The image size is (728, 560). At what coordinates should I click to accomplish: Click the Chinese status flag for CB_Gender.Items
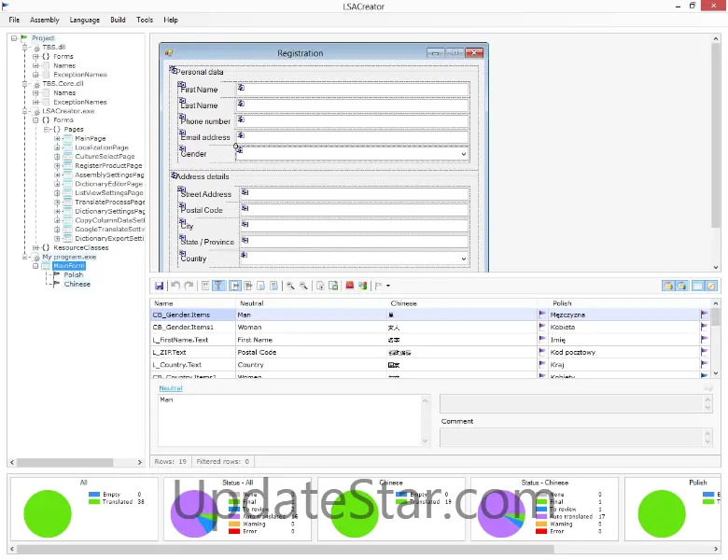click(x=543, y=315)
